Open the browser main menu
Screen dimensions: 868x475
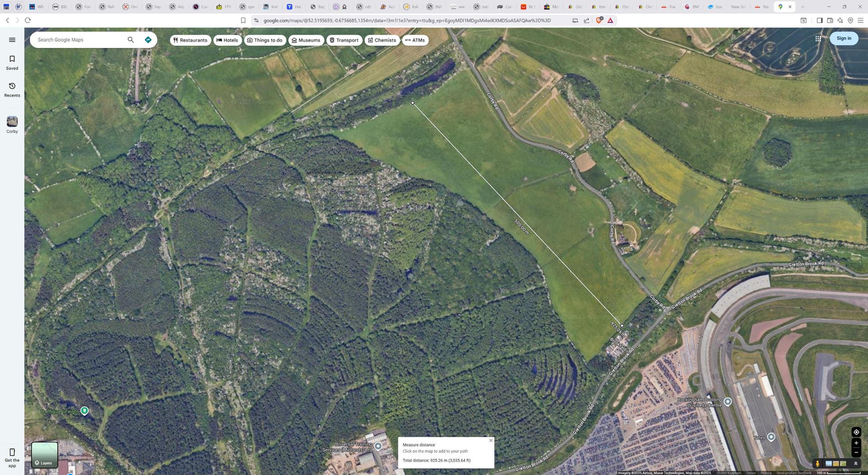860,20
